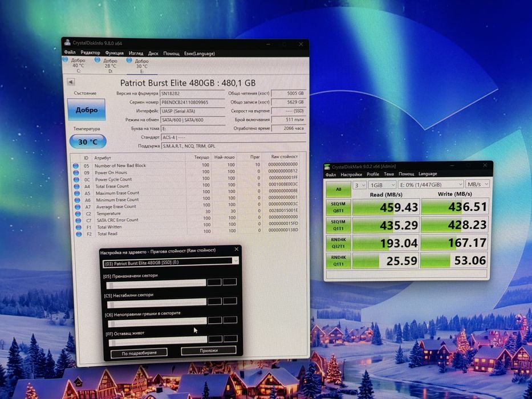Open the Language menu in CrystalDiskMark

pos(428,174)
